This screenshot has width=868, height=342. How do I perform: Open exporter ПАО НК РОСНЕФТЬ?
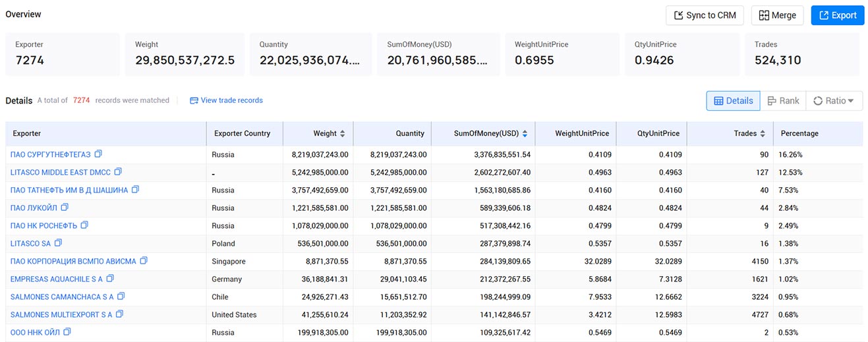43,225
